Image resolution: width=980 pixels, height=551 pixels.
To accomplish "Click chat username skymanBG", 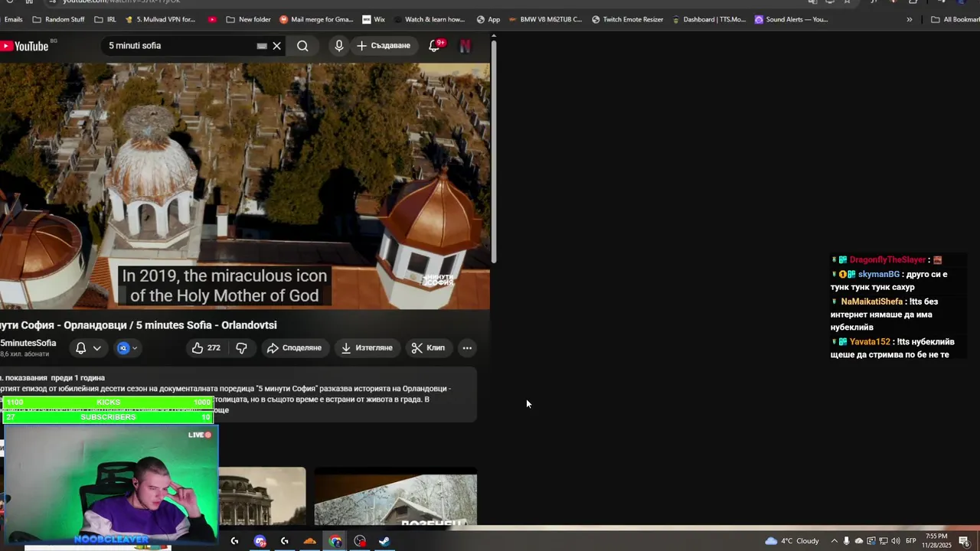I will (878, 274).
